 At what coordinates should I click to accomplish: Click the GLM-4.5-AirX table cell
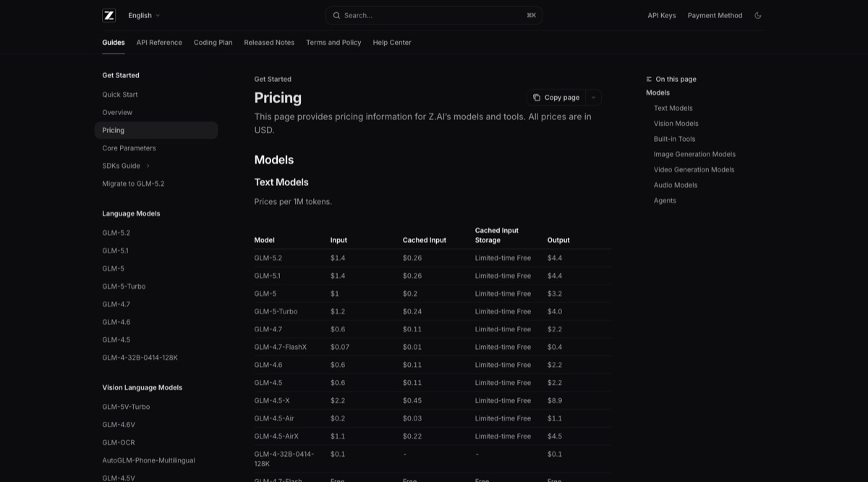[x=276, y=436]
